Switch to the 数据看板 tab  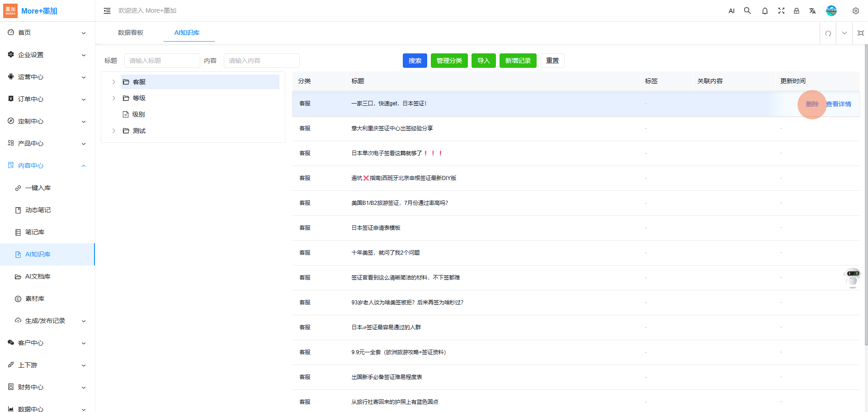[x=131, y=33]
